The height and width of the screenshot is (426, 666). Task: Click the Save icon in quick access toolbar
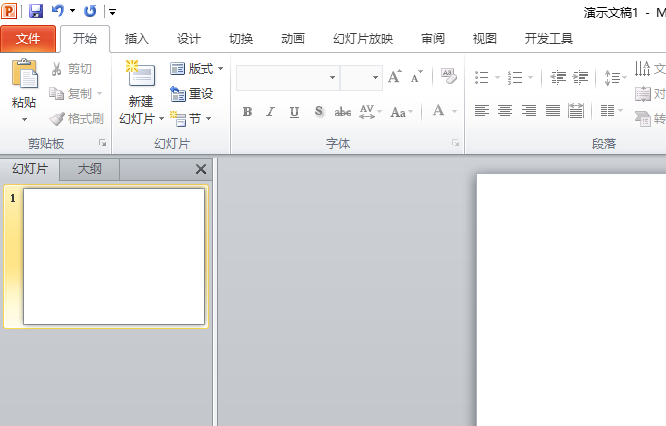36,11
